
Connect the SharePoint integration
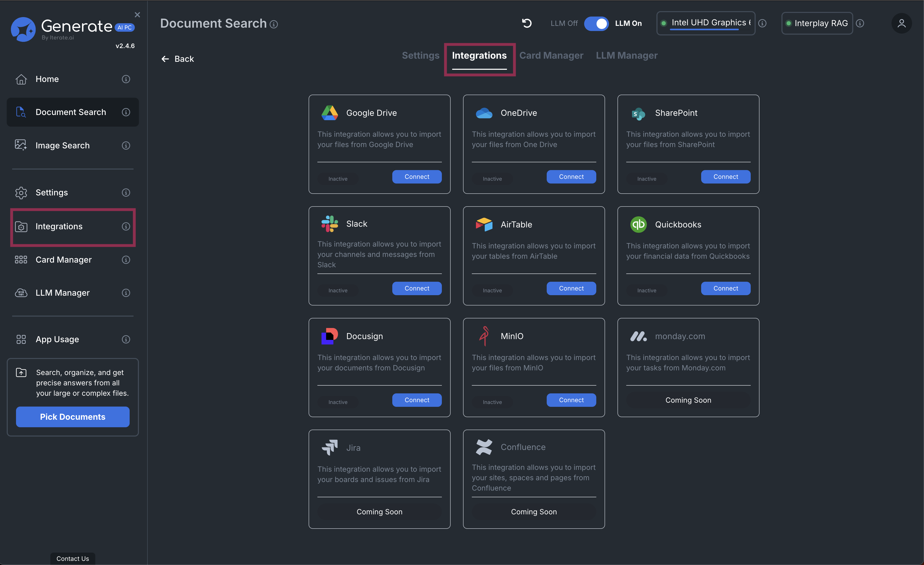click(x=726, y=177)
